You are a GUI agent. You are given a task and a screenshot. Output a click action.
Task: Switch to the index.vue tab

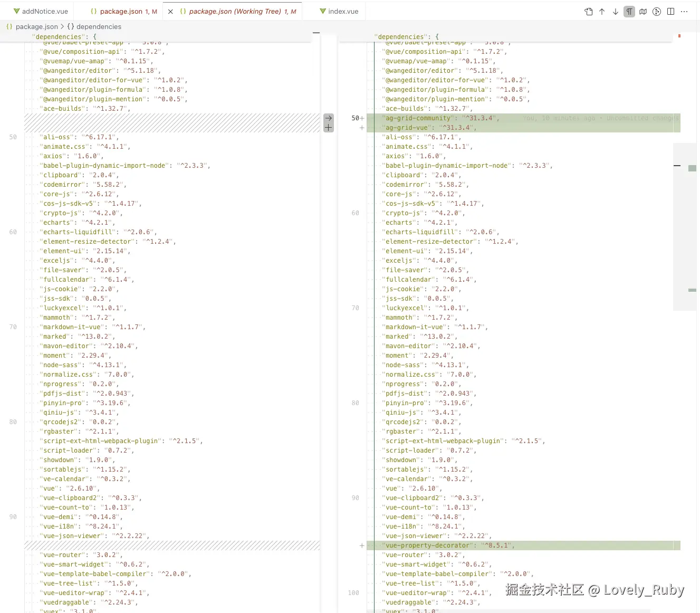coord(343,11)
